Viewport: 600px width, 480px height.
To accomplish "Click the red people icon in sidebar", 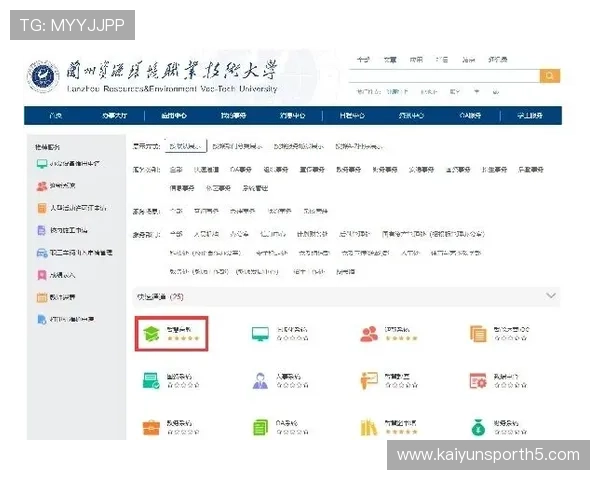I will [42, 186].
